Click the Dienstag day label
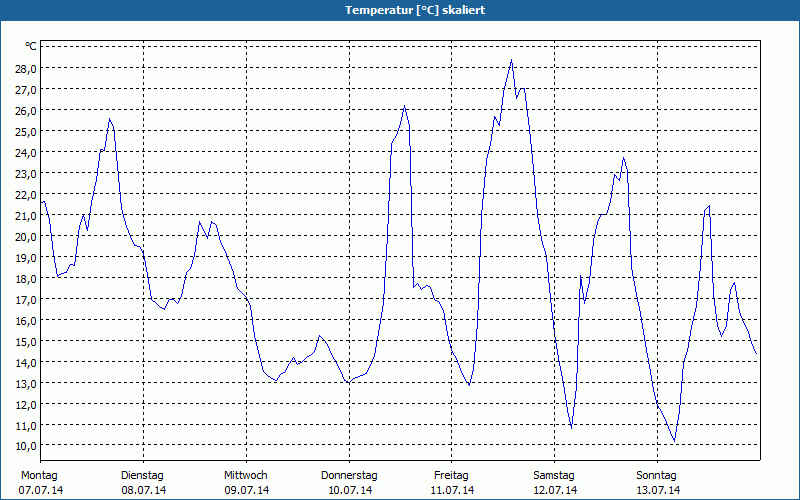800x500 pixels. click(142, 476)
